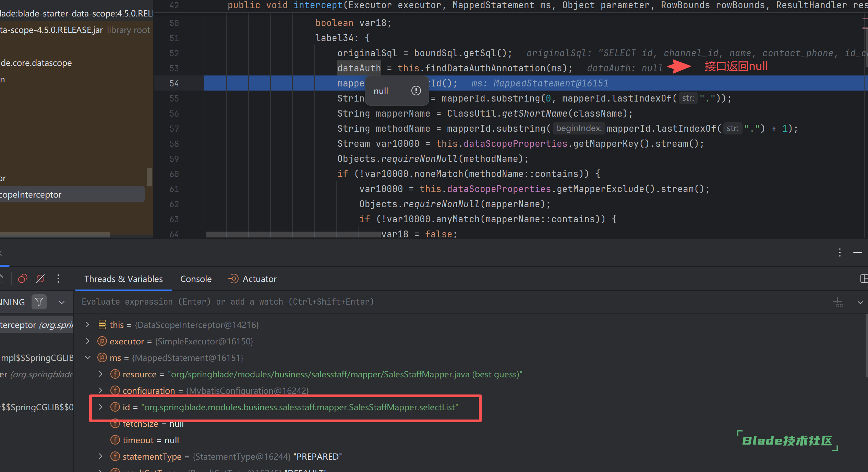Toggle Mute Breakpoints in debug toolbar
This screenshot has height=472, width=868.
40,279
